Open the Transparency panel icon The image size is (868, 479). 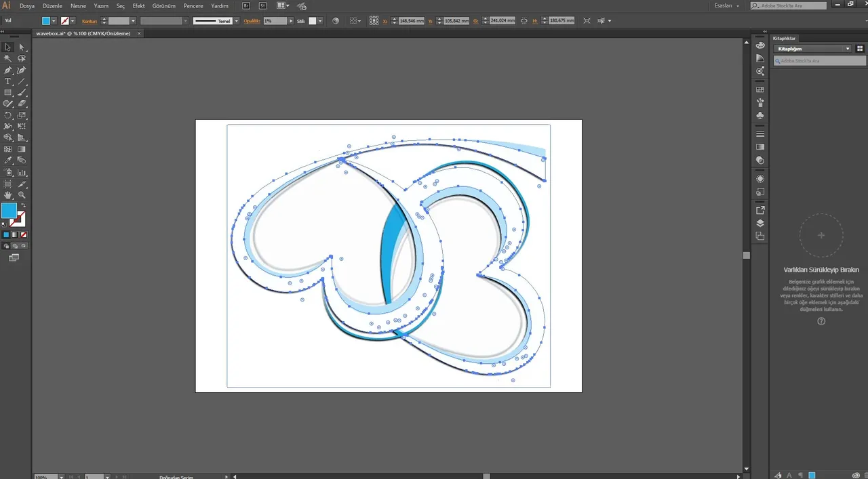coord(760,161)
